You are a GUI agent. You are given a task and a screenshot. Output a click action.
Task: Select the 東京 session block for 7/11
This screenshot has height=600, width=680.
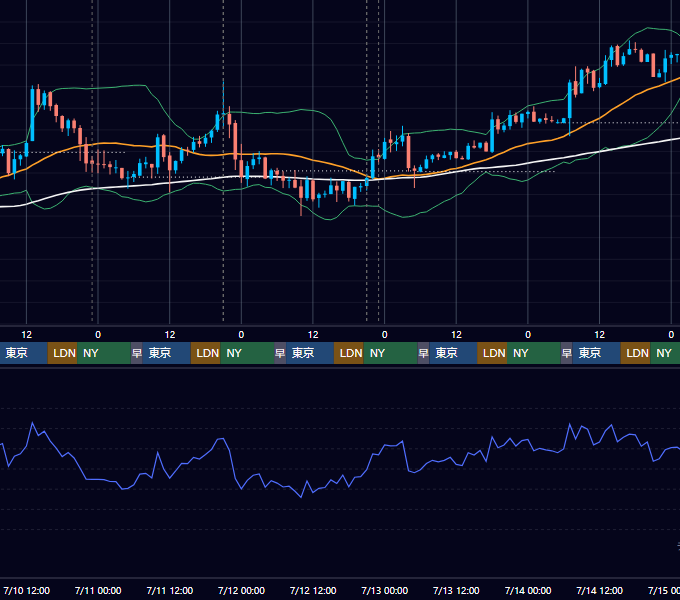167,353
